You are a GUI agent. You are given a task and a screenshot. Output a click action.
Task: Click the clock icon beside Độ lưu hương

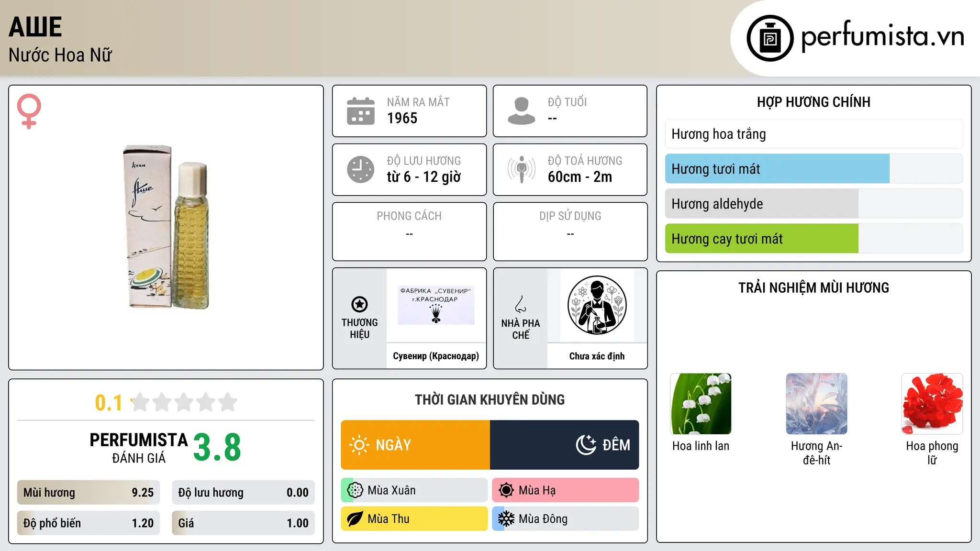click(361, 169)
